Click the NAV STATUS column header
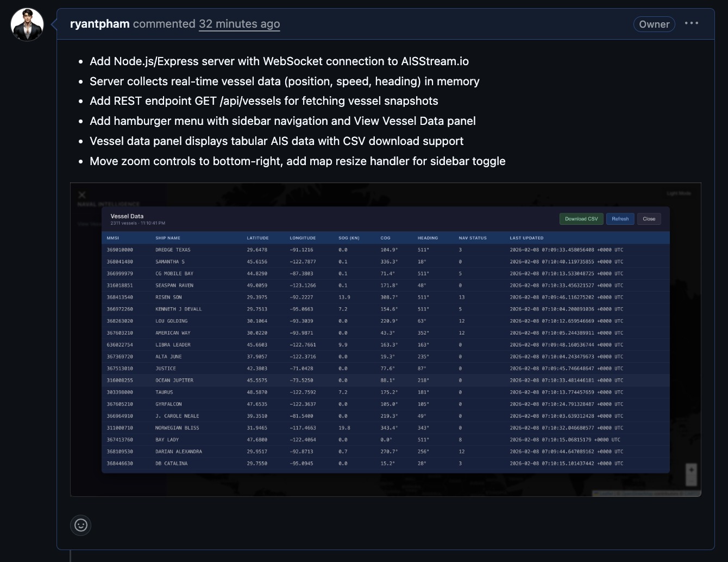The image size is (728, 562). pyautogui.click(x=473, y=238)
